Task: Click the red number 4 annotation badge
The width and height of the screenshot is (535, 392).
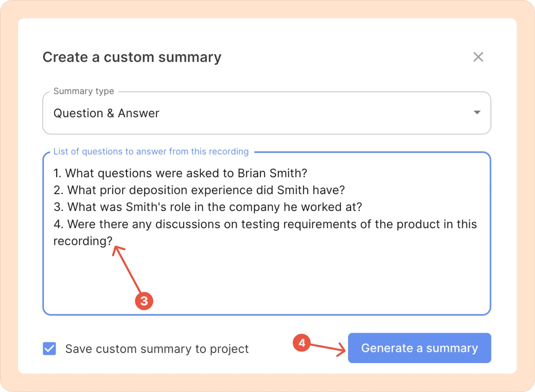Action: click(302, 343)
